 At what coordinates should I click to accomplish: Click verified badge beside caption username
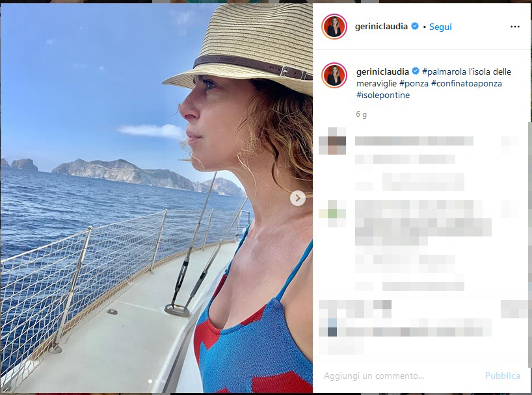[416, 71]
